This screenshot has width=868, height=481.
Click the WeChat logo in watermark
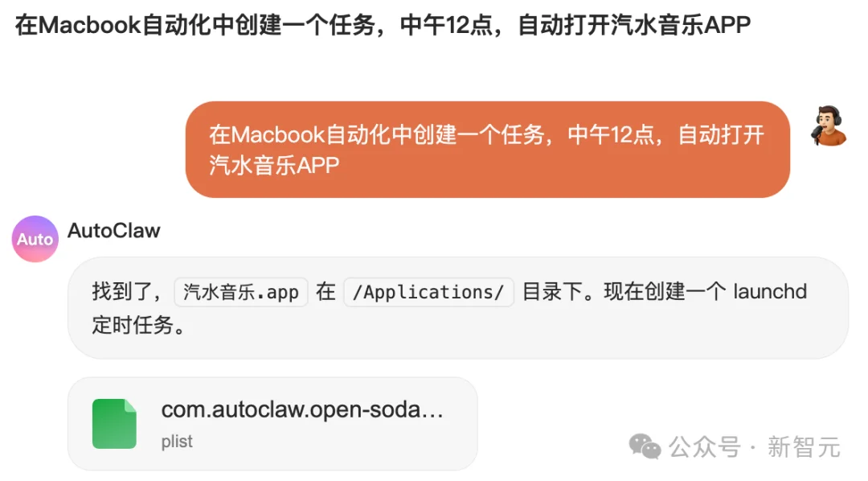point(645,446)
